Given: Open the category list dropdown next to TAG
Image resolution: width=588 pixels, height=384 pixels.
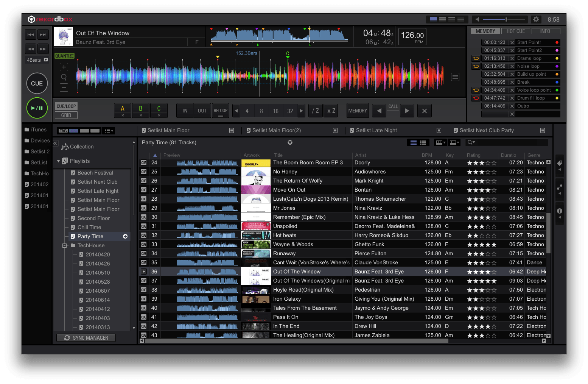Looking at the screenshot, I should coord(109,131).
